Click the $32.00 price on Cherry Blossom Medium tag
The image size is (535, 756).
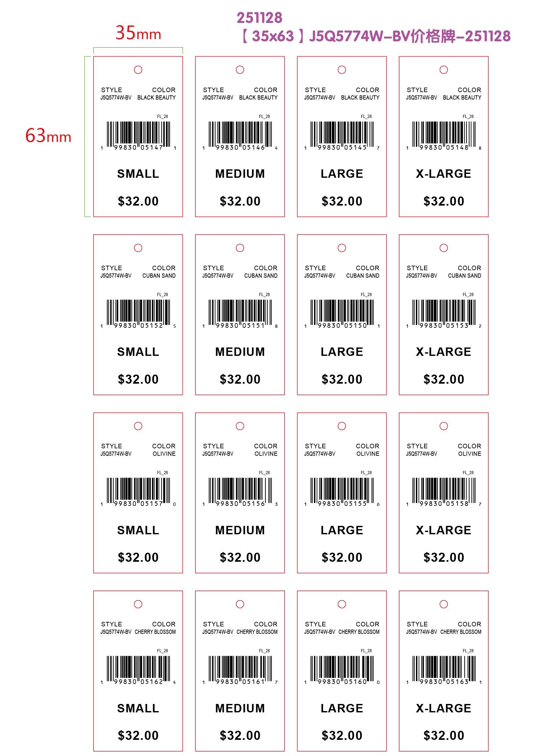click(x=240, y=736)
